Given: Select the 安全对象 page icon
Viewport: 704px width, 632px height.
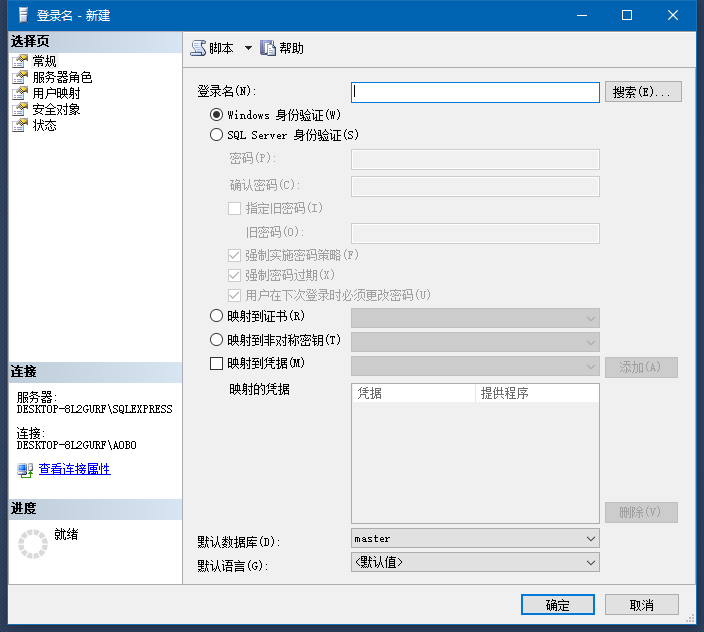Looking at the screenshot, I should point(20,110).
